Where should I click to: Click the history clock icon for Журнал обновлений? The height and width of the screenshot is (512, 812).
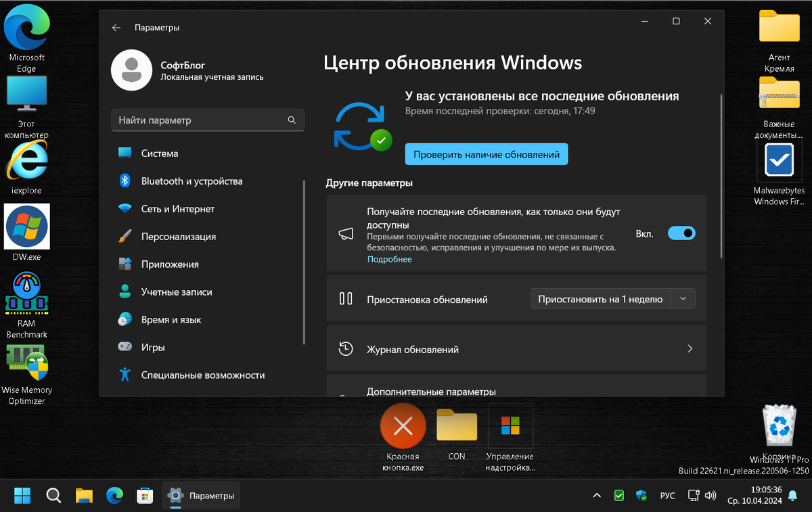(x=346, y=349)
